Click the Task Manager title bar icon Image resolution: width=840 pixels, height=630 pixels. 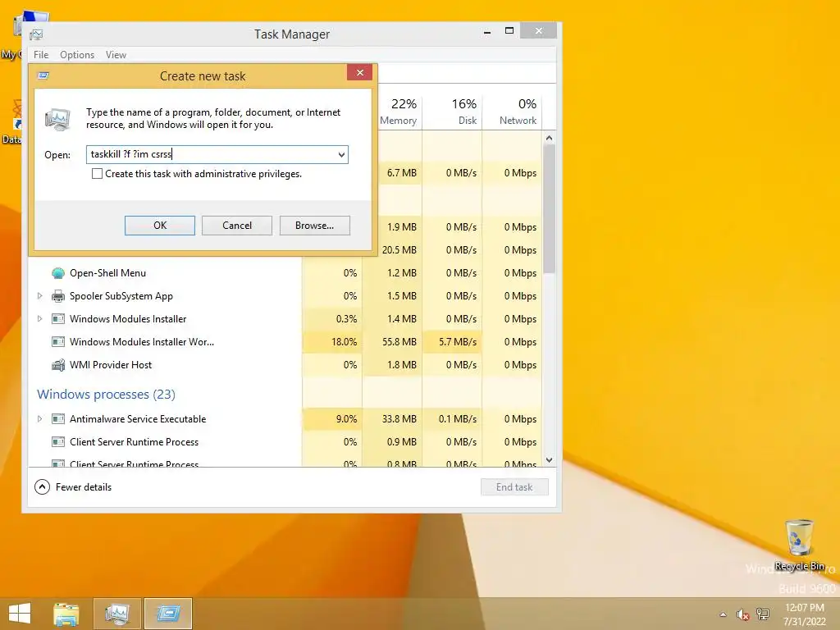pyautogui.click(x=36, y=34)
